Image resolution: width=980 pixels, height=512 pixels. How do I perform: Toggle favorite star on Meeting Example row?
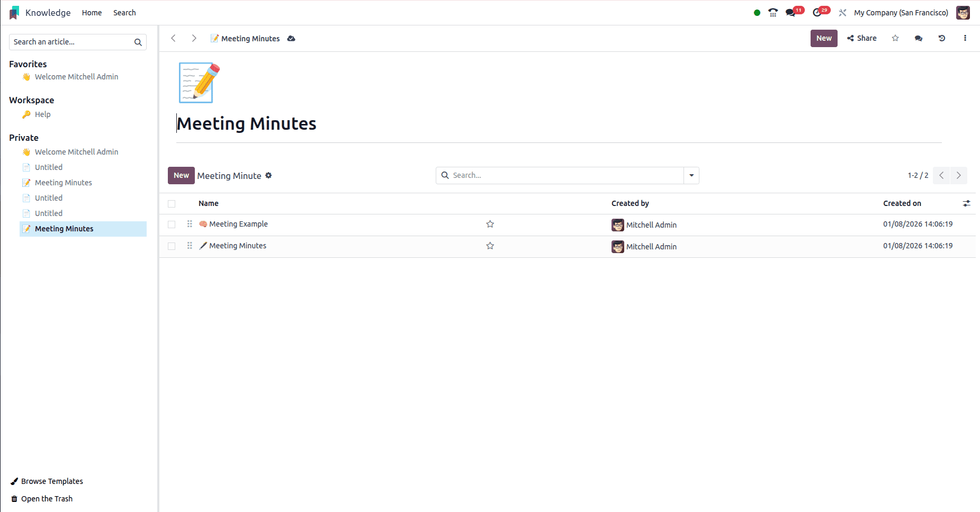click(490, 224)
